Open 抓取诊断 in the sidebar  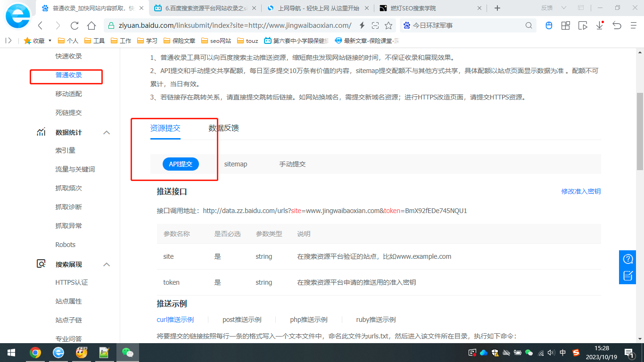pos(69,207)
